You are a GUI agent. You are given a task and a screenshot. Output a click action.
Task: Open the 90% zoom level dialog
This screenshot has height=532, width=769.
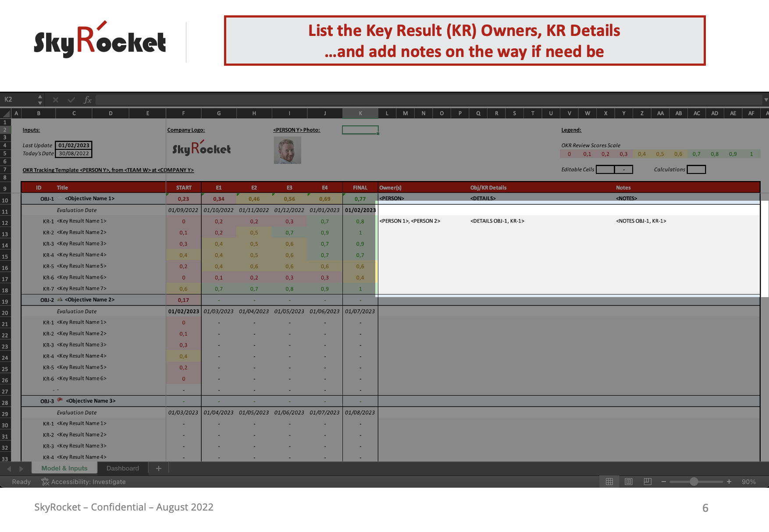pos(748,482)
